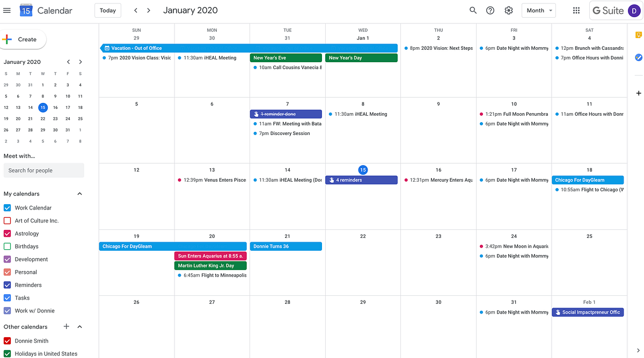This screenshot has height=358, width=644.
Task: Open the Calendar settings gear
Action: coord(508,10)
